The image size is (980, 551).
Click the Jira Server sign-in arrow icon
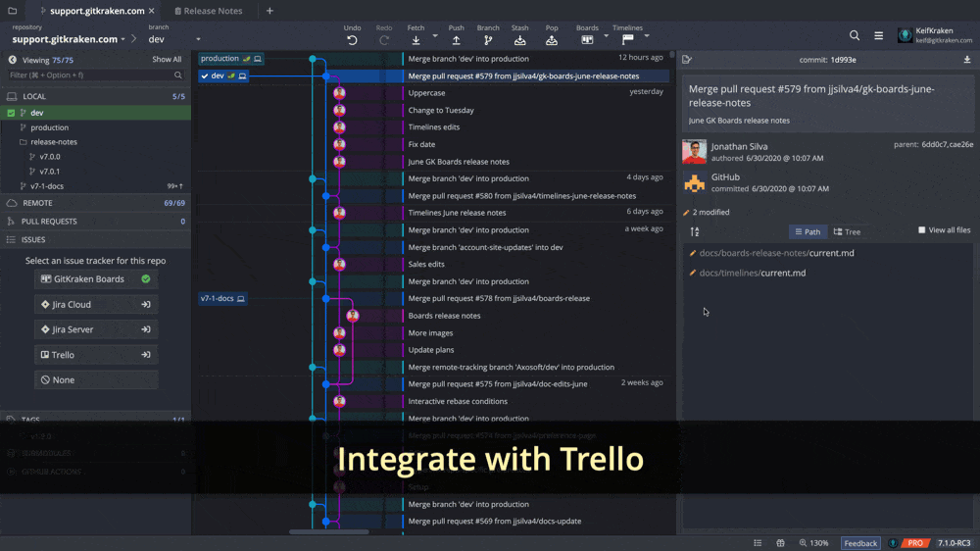(146, 329)
